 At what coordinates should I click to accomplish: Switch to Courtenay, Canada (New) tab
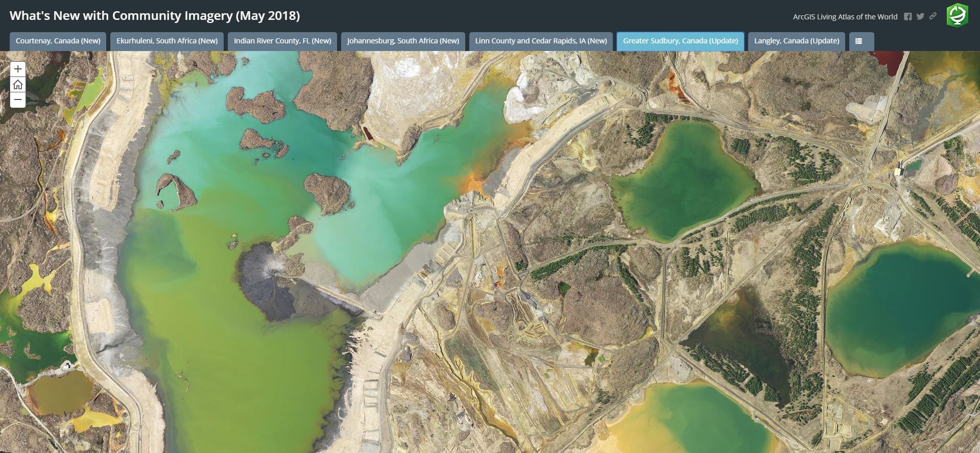(58, 41)
